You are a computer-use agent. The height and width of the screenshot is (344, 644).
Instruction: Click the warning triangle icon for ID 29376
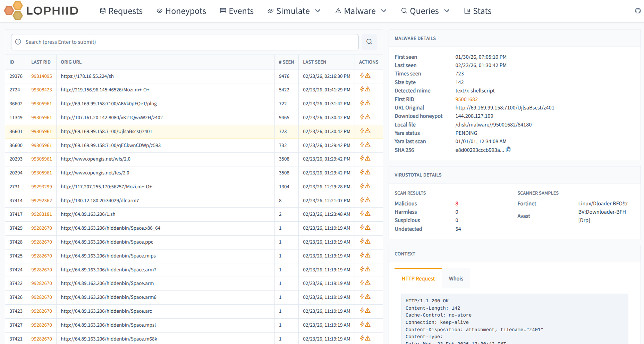[x=368, y=75]
